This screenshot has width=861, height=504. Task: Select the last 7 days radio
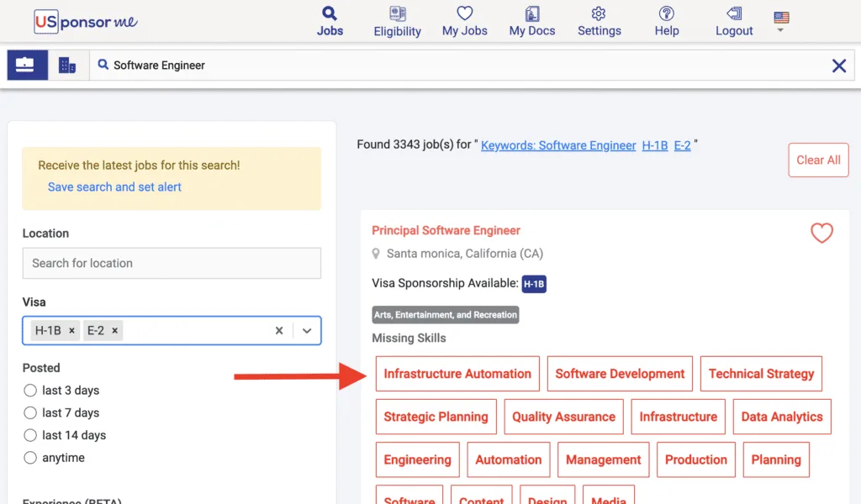coord(30,413)
